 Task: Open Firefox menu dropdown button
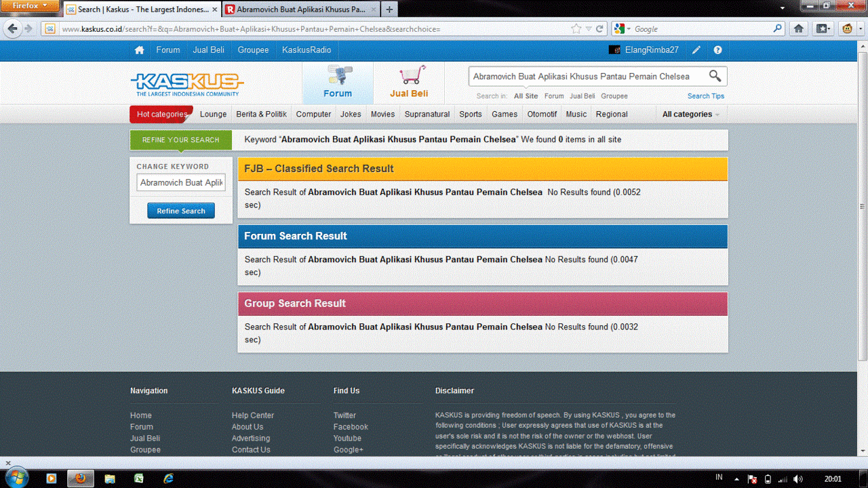pyautogui.click(x=31, y=5)
